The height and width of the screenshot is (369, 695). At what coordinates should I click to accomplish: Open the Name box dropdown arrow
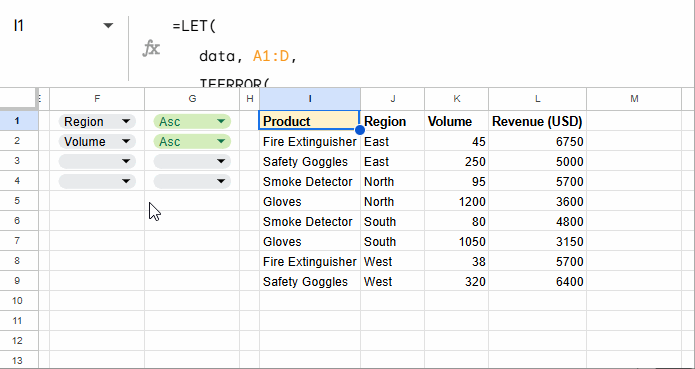[x=108, y=26]
